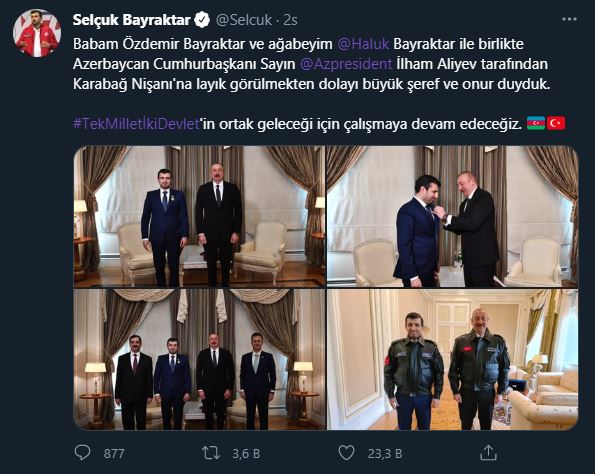
Task: Open bottom-left photo of four men
Action: tap(199, 359)
